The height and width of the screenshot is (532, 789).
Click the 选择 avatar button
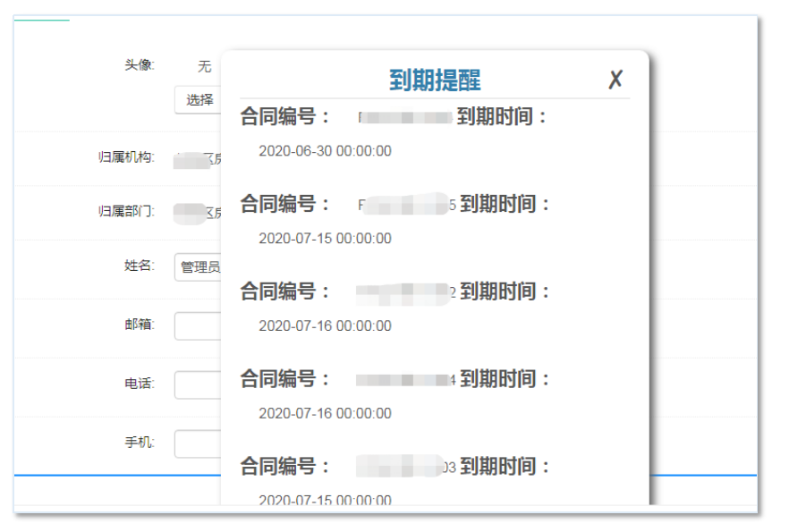(x=199, y=100)
